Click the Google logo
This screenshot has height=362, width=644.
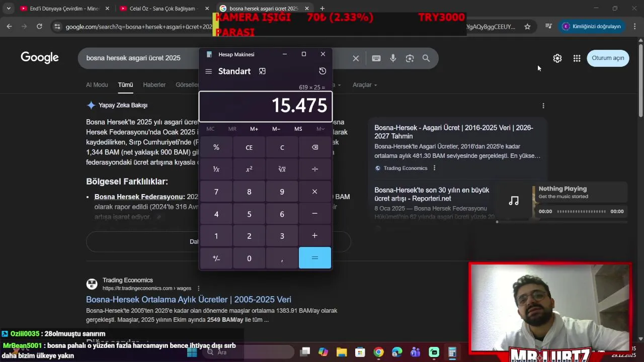click(40, 58)
